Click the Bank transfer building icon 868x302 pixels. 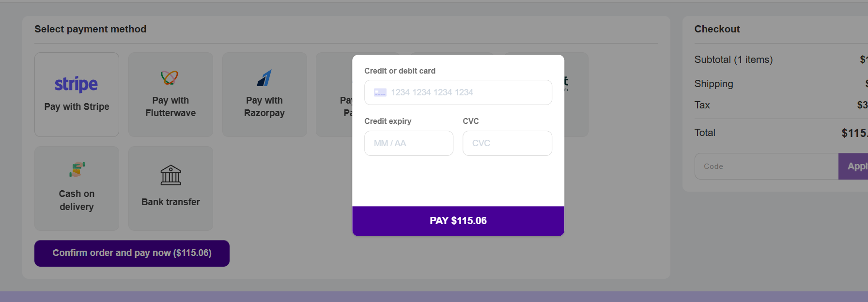pos(170,175)
